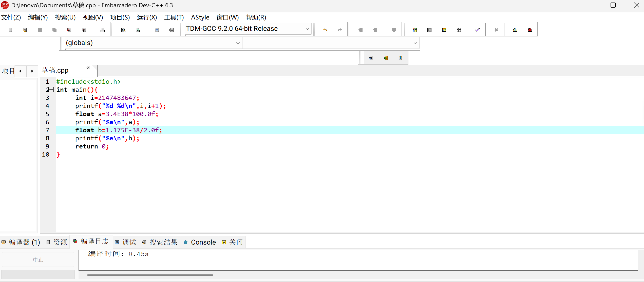
Task: Click the purple checkmark syntax check icon
Action: pos(478,30)
